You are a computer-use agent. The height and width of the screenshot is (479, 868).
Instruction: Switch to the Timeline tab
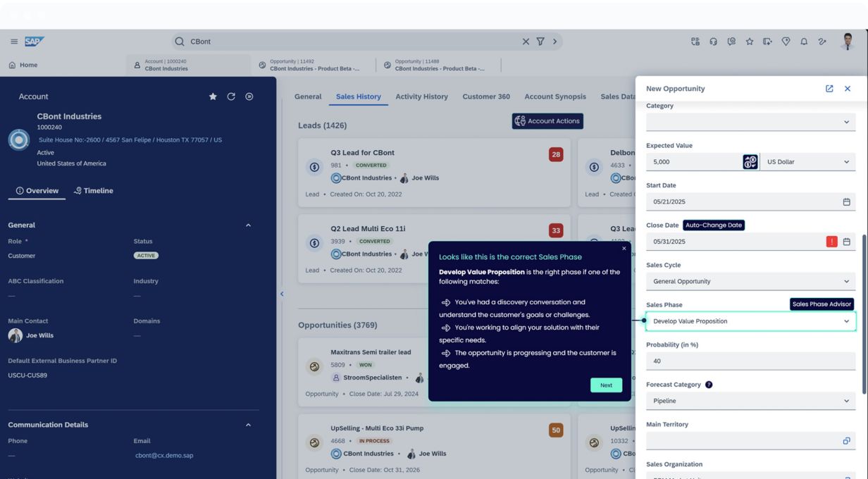pyautogui.click(x=94, y=191)
